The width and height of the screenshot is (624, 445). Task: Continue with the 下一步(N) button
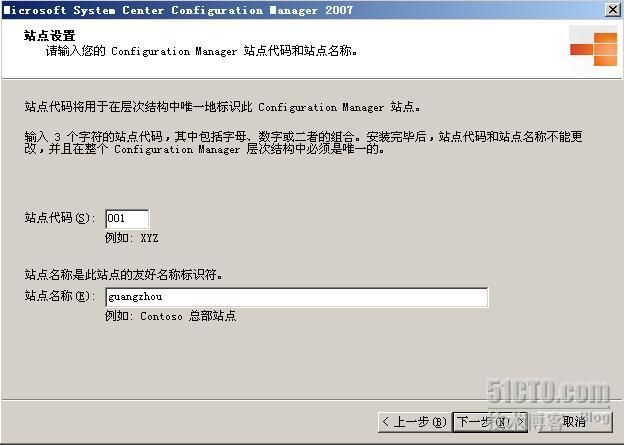490,422
